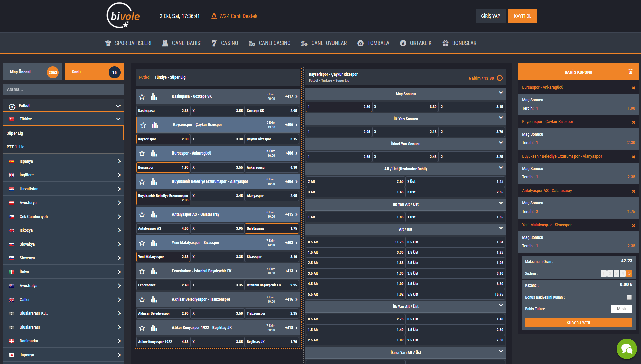
Task: Collapse the Maç Sonucu market section
Action: pos(501,93)
